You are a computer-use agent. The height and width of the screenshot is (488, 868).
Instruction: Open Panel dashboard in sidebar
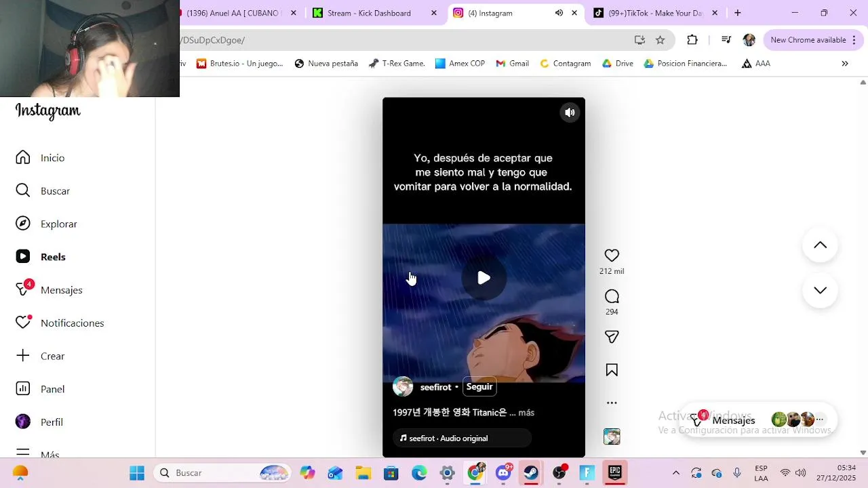[x=40, y=389]
